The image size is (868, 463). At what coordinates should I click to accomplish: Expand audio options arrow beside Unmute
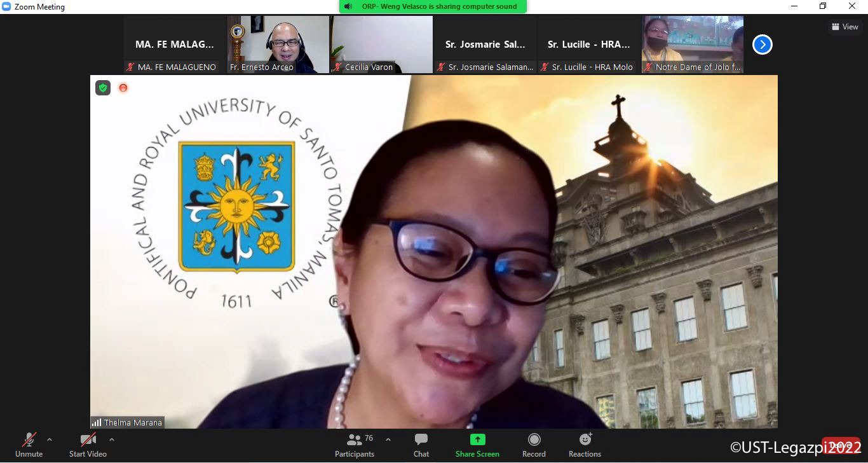pos(50,439)
